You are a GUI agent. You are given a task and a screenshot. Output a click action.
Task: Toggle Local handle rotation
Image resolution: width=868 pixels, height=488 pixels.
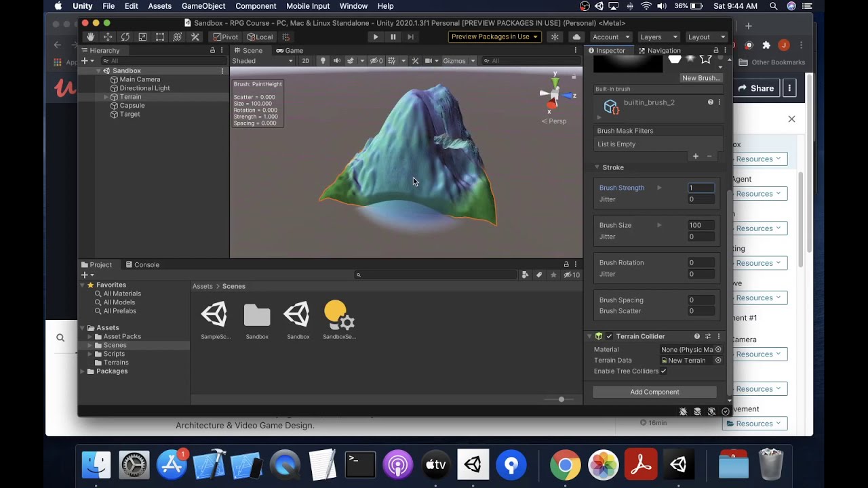(260, 37)
